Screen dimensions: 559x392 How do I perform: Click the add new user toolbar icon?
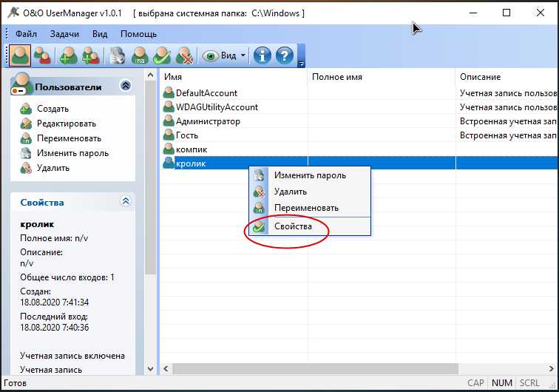click(69, 55)
